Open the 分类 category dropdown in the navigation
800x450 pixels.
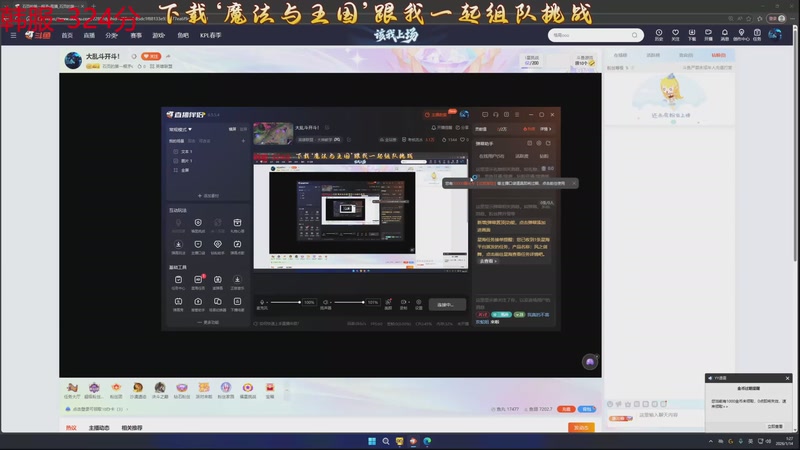tap(111, 35)
